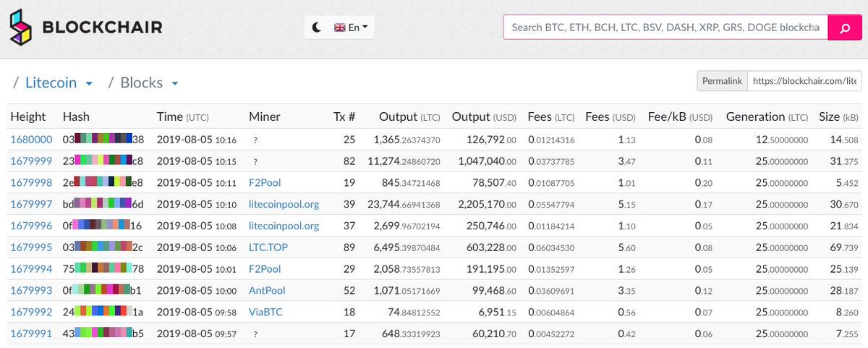The image size is (868, 348).
Task: Click the AntPool miner link
Action: (267, 291)
